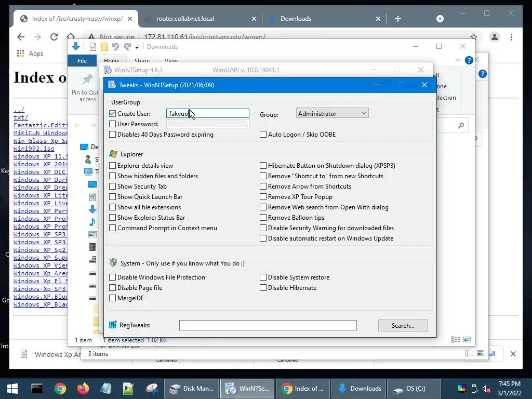
Task: Enable Disable System restore
Action: click(263, 277)
